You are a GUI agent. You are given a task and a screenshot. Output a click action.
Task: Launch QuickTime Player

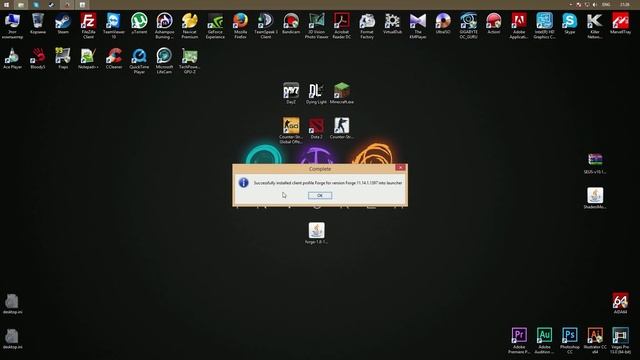coord(139,61)
